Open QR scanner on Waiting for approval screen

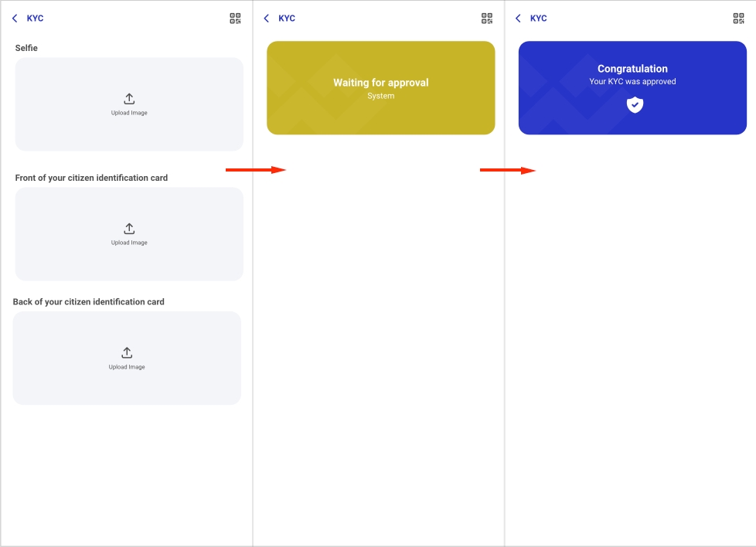point(487,19)
